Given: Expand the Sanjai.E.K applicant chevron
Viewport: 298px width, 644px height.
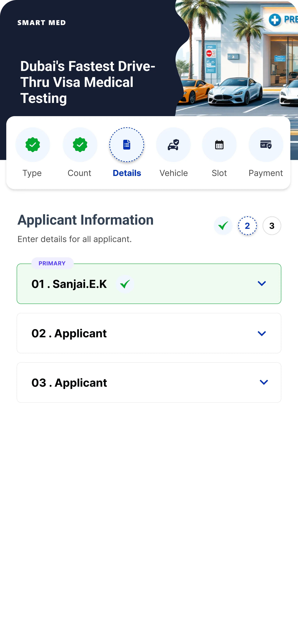Looking at the screenshot, I should pyautogui.click(x=262, y=284).
